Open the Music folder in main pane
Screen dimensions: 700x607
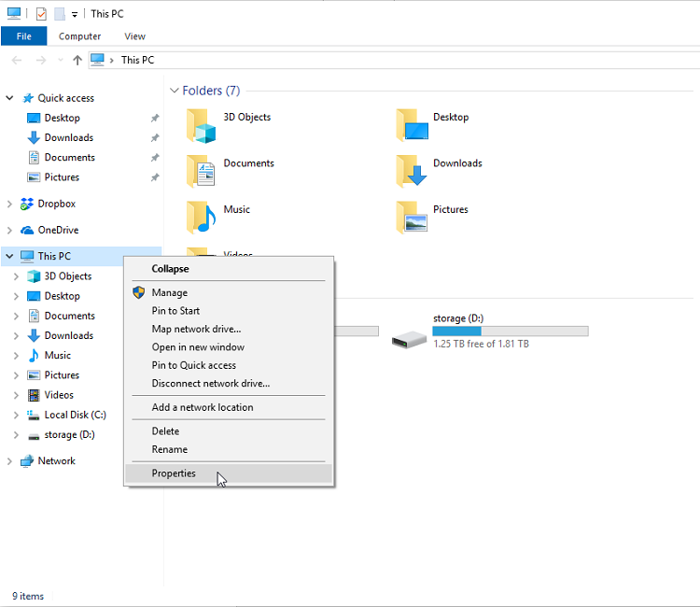[218, 218]
